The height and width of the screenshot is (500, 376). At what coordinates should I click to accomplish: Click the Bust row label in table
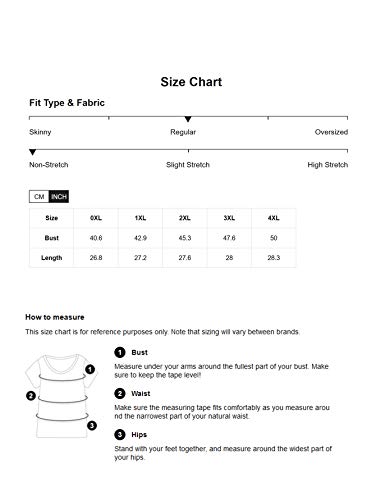coord(52,238)
